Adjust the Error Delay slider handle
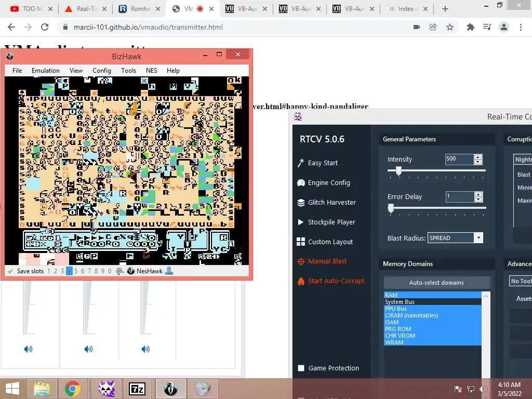Image resolution: width=532 pixels, height=399 pixels. tap(391, 208)
